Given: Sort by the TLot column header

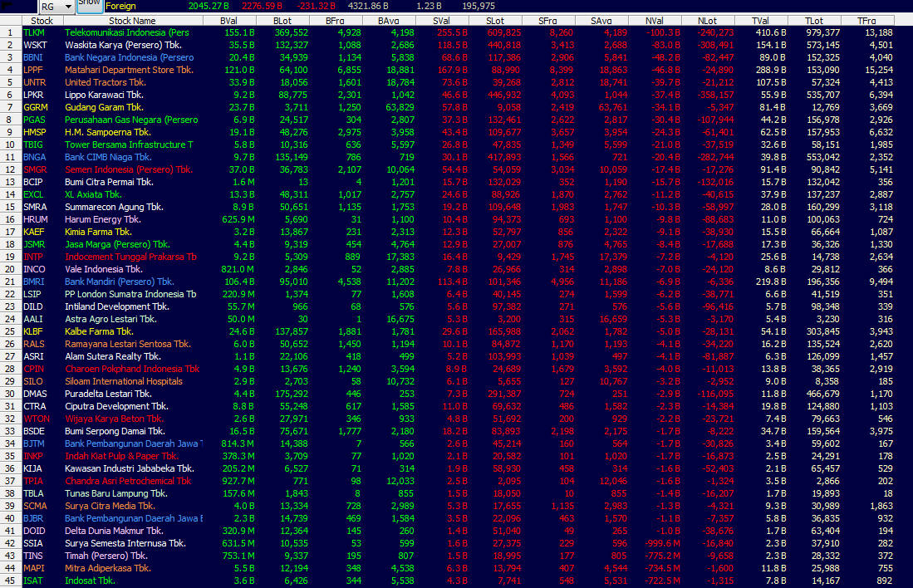Looking at the screenshot, I should tap(815, 21).
